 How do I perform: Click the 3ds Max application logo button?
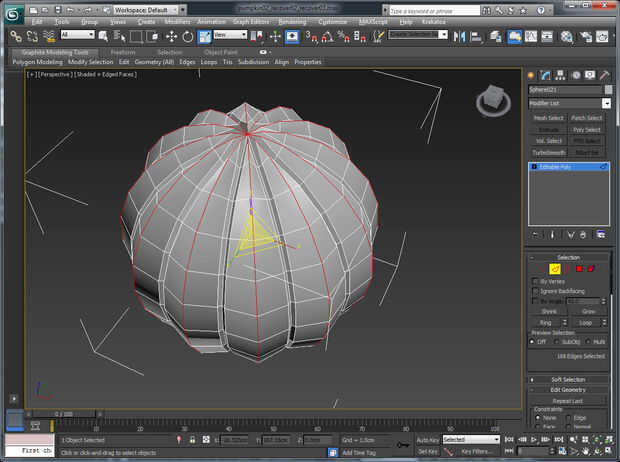13,12
